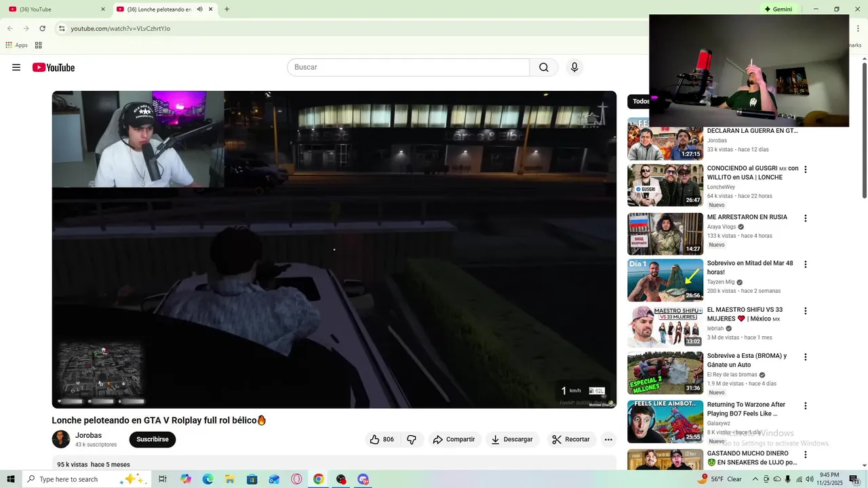Open volume control in system tray

click(810, 479)
